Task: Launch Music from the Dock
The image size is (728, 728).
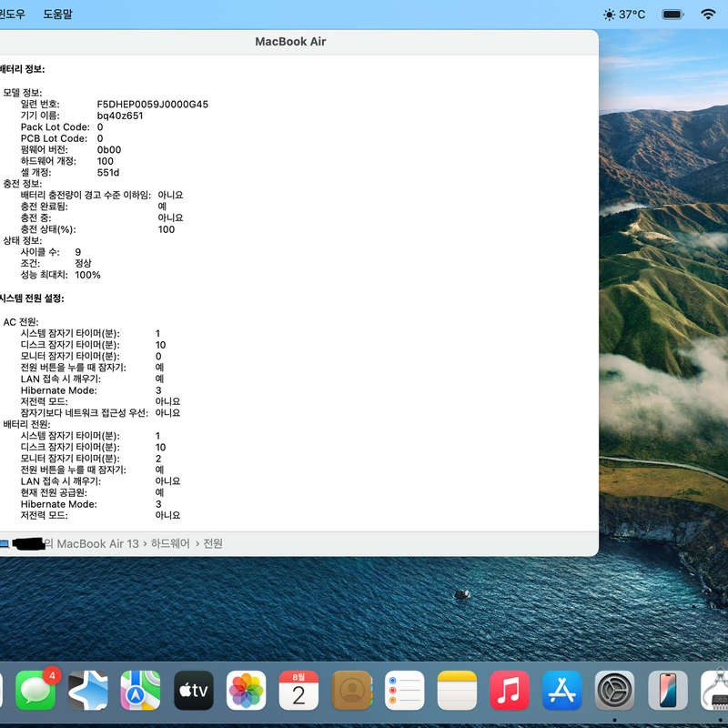Action: (x=510, y=691)
